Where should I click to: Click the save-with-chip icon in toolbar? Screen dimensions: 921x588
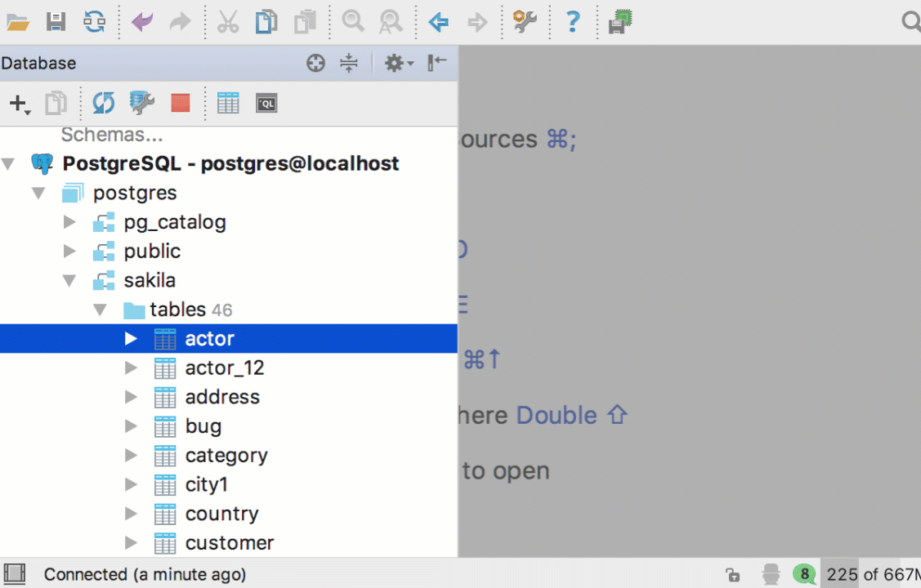tap(619, 22)
